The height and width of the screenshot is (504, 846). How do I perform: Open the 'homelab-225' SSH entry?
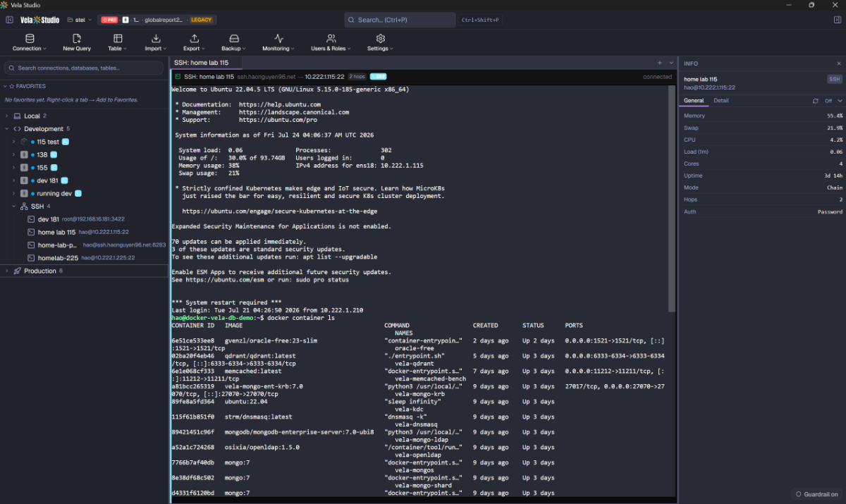85,258
